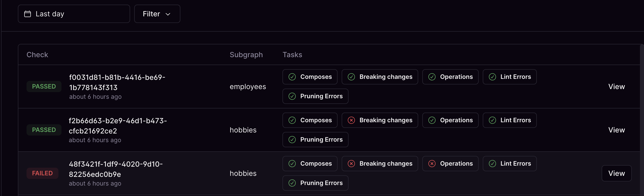The image size is (644, 196).
Task: Click the green Operations checkmark on the employees check
Action: (432, 77)
